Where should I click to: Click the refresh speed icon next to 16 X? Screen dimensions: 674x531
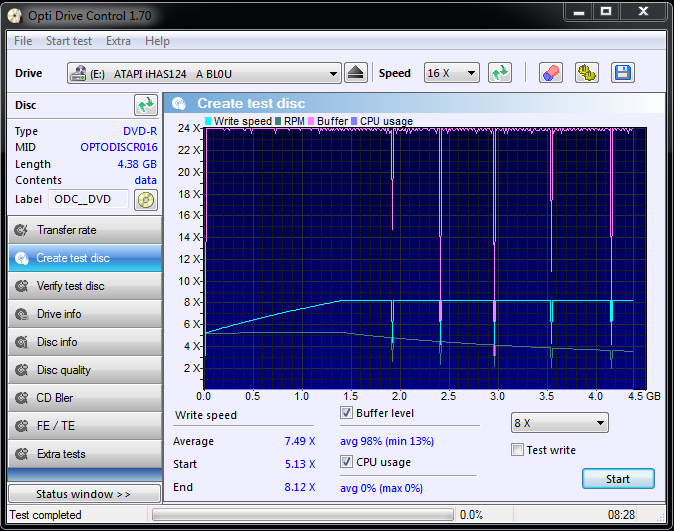point(499,73)
